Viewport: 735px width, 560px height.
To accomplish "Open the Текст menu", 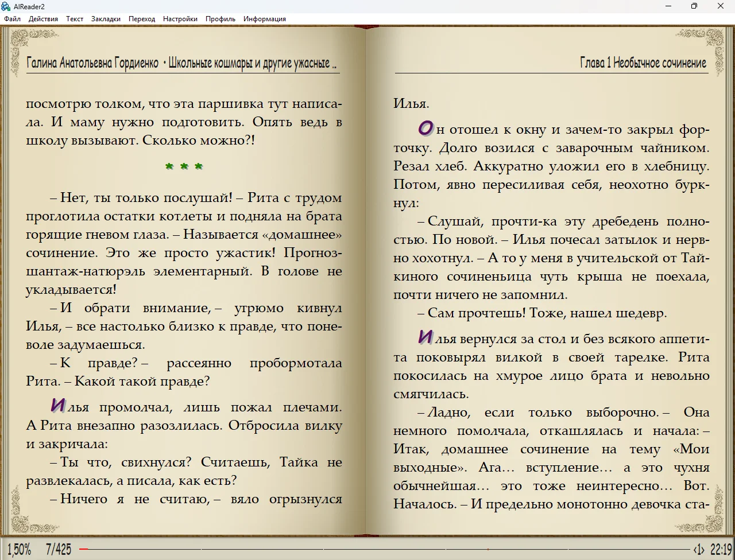I will point(75,19).
